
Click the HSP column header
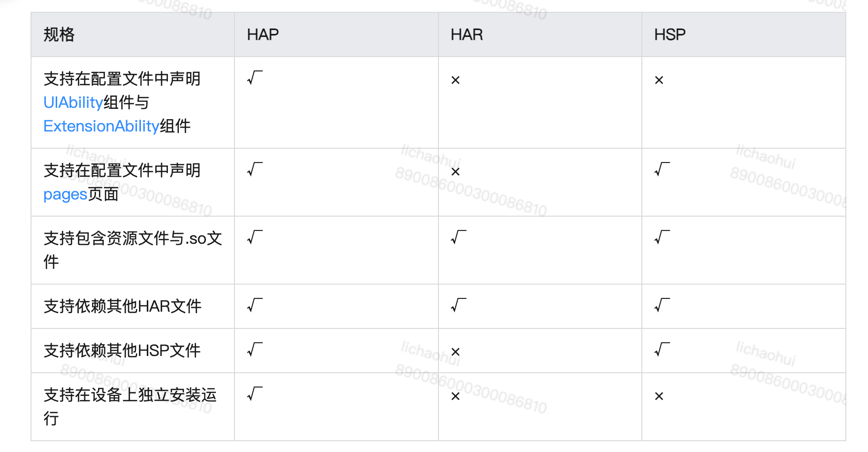coord(669,34)
